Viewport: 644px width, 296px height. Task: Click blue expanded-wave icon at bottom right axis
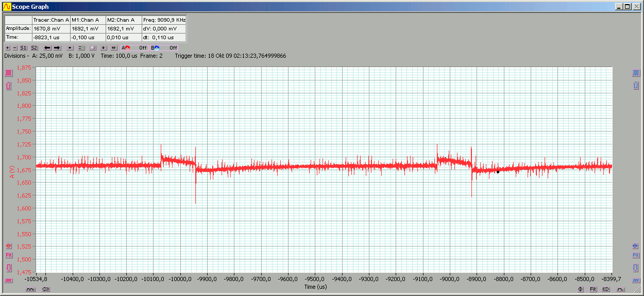click(x=635, y=280)
